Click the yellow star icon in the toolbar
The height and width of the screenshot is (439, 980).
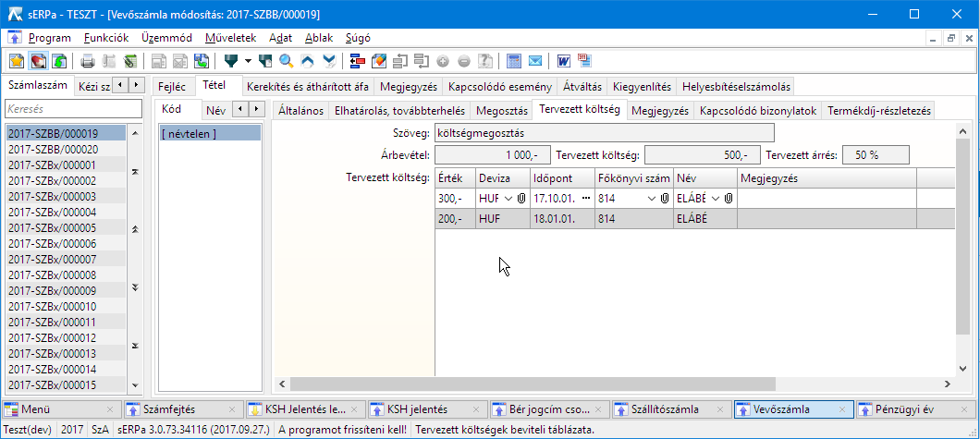click(17, 61)
